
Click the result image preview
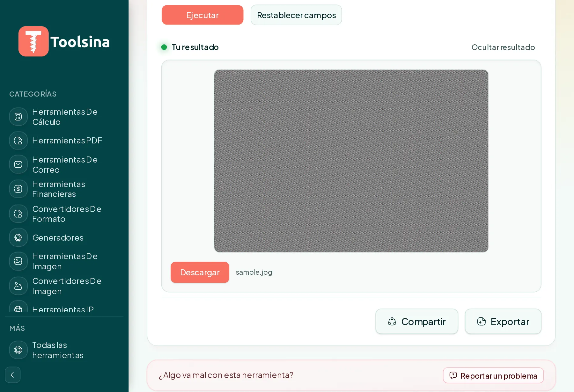(x=351, y=161)
